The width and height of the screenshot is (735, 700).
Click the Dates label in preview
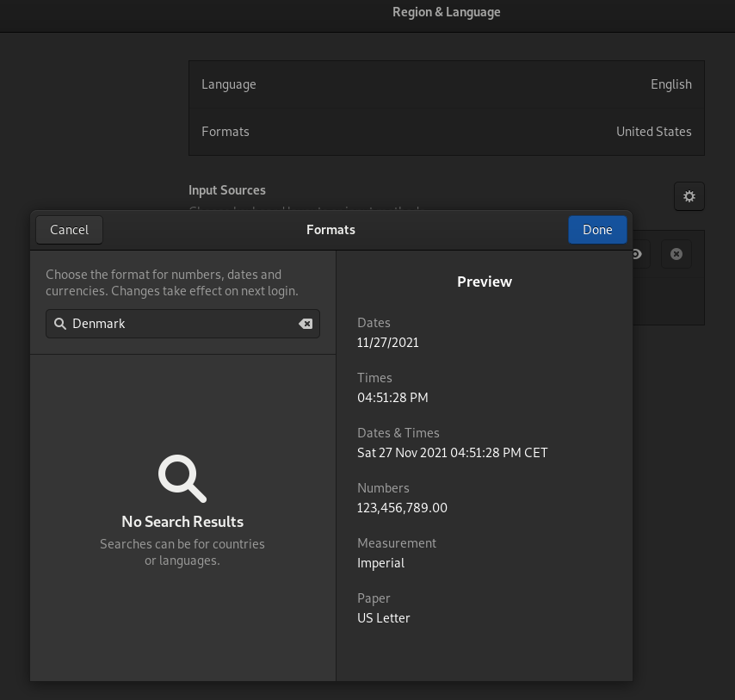374,323
